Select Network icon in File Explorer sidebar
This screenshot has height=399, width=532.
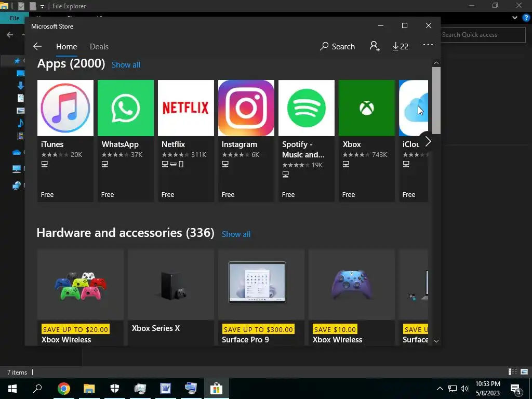[x=16, y=185]
